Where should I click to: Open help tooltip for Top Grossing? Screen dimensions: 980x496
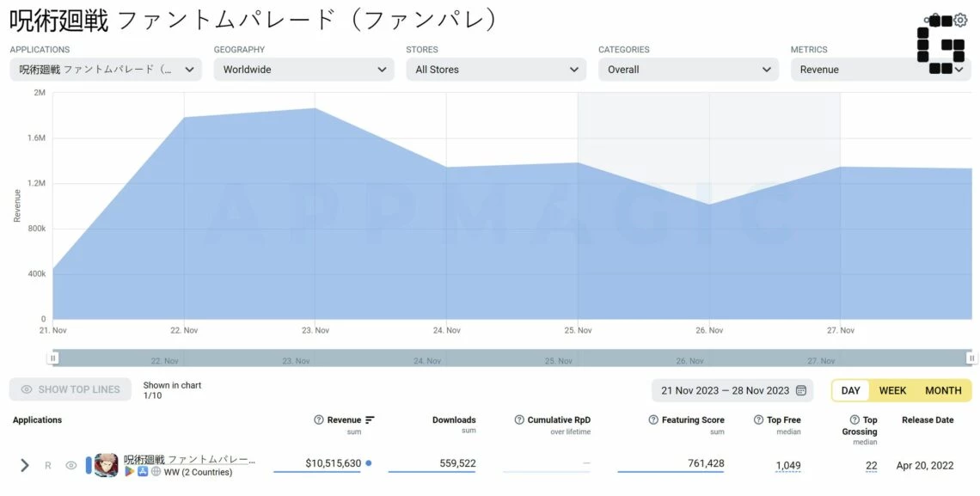tap(854, 419)
